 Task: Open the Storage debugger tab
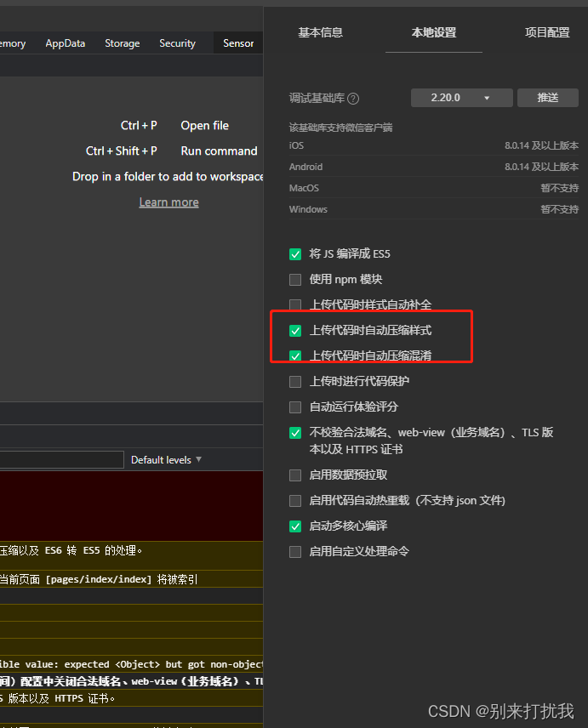tap(123, 43)
